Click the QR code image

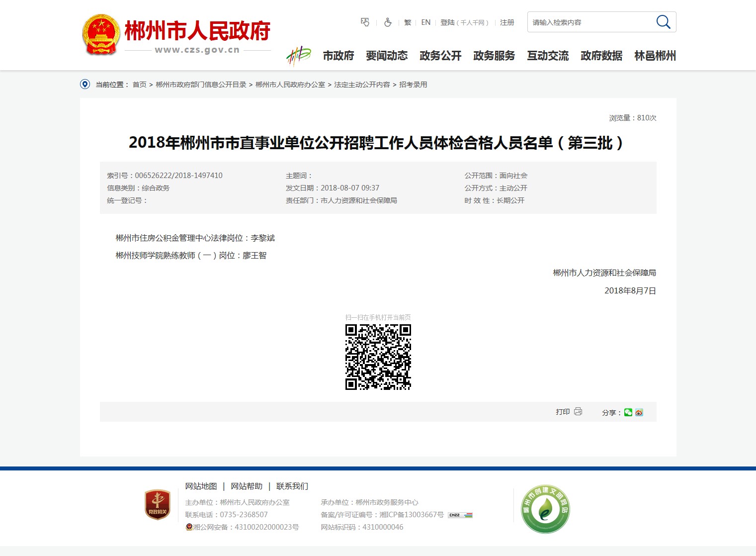point(378,357)
